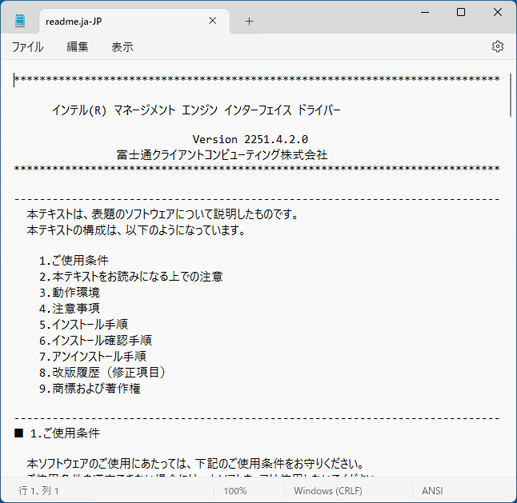Click the line 本テキストは、表題のソフトウェアについて説明したものです。
Screen dimensions: 517x503
point(162,214)
